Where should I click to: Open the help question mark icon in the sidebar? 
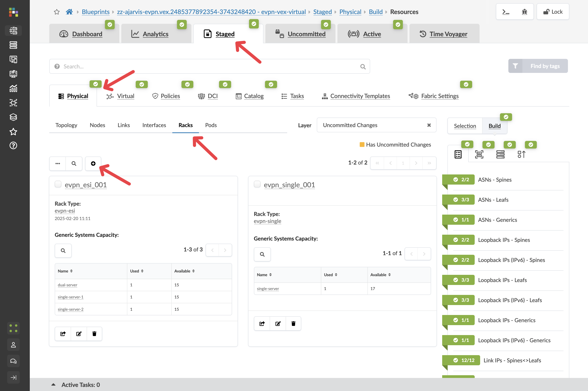[x=13, y=145]
